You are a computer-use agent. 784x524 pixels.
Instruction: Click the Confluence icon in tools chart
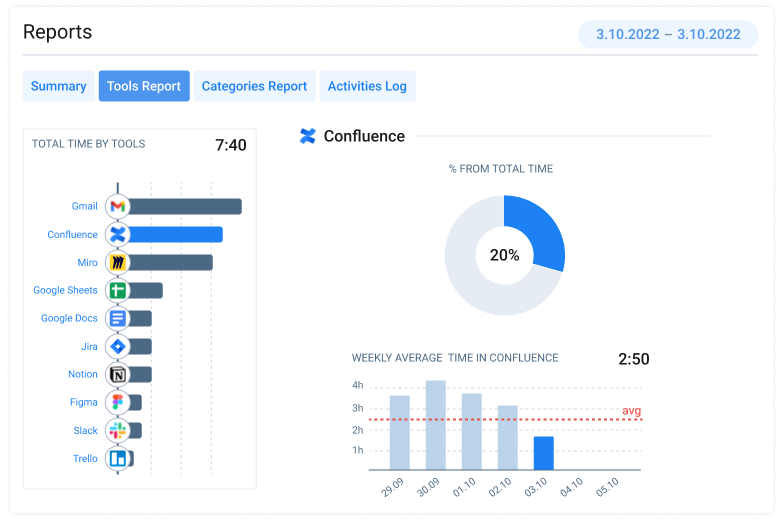coord(118,234)
